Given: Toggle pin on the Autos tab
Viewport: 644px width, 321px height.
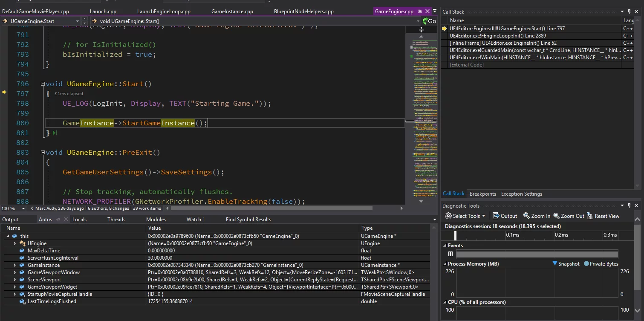Looking at the screenshot, I should (x=58, y=220).
